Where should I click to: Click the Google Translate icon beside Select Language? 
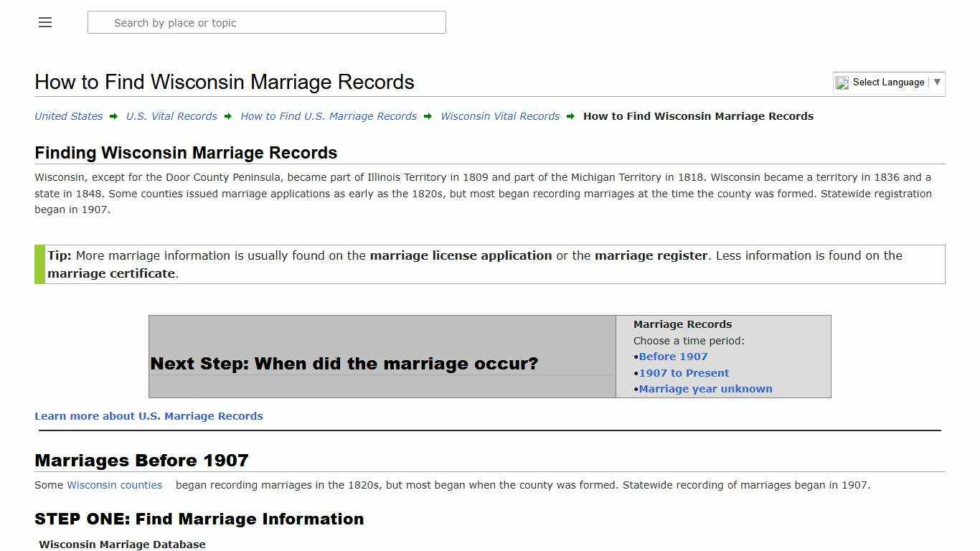842,83
